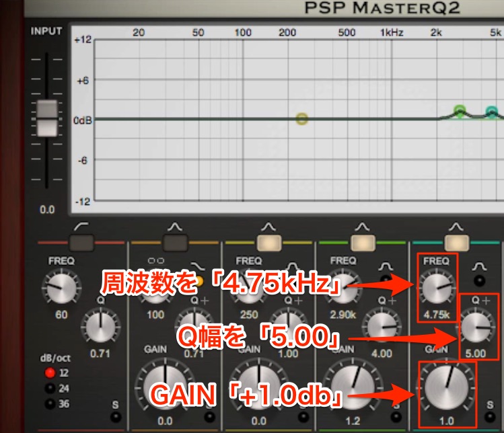
Task: Enable the high-pass band button on the red line
Action: (x=81, y=243)
